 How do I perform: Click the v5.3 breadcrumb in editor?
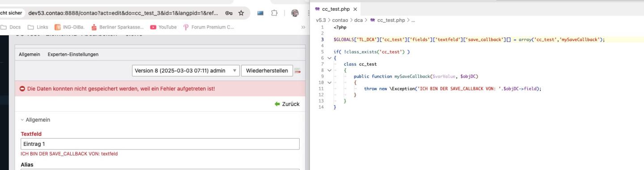(x=321, y=20)
